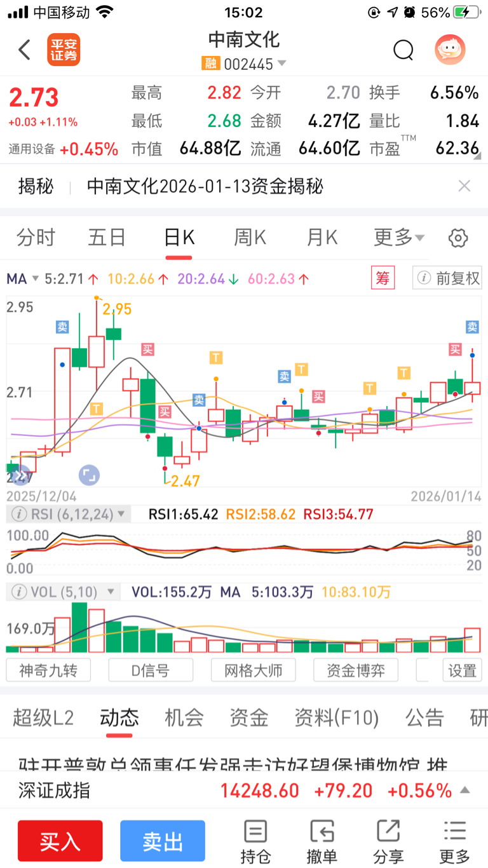Switch to the 五日 chart tab
This screenshot has width=488, height=868.
click(107, 238)
